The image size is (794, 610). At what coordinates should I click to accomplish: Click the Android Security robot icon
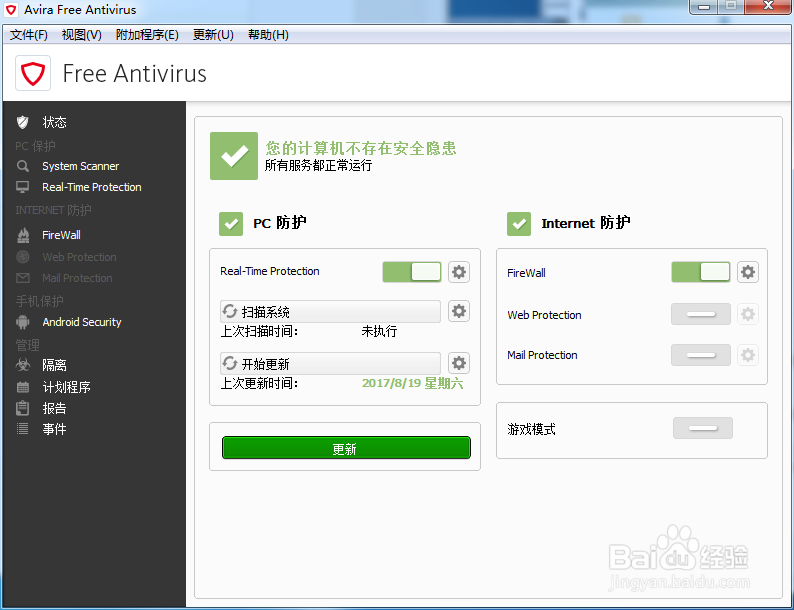point(23,322)
